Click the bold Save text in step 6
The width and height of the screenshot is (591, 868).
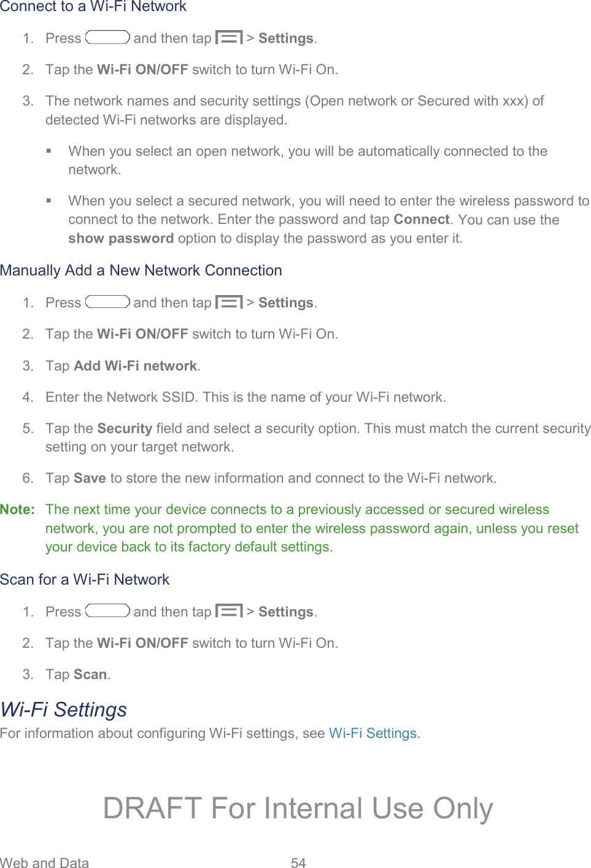pyautogui.click(x=90, y=478)
